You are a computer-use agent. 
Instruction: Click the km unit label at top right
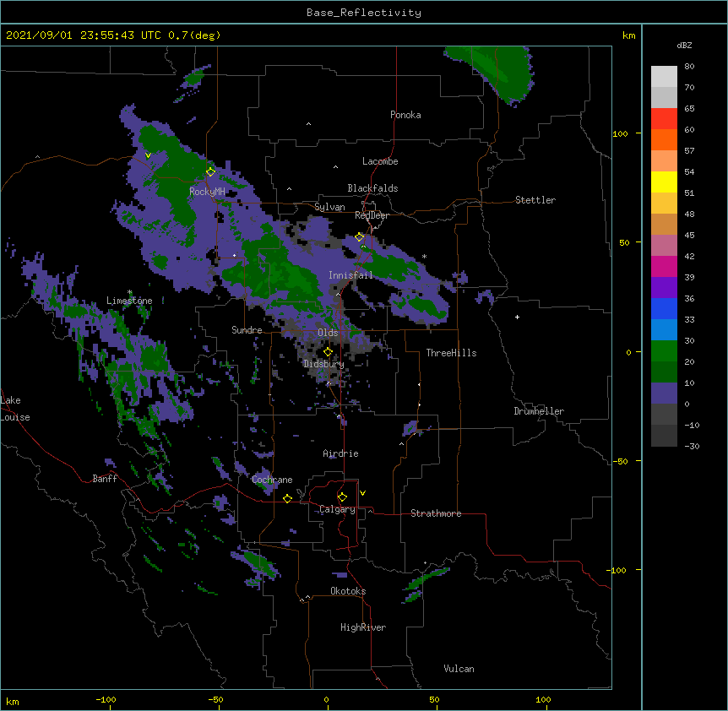point(628,35)
